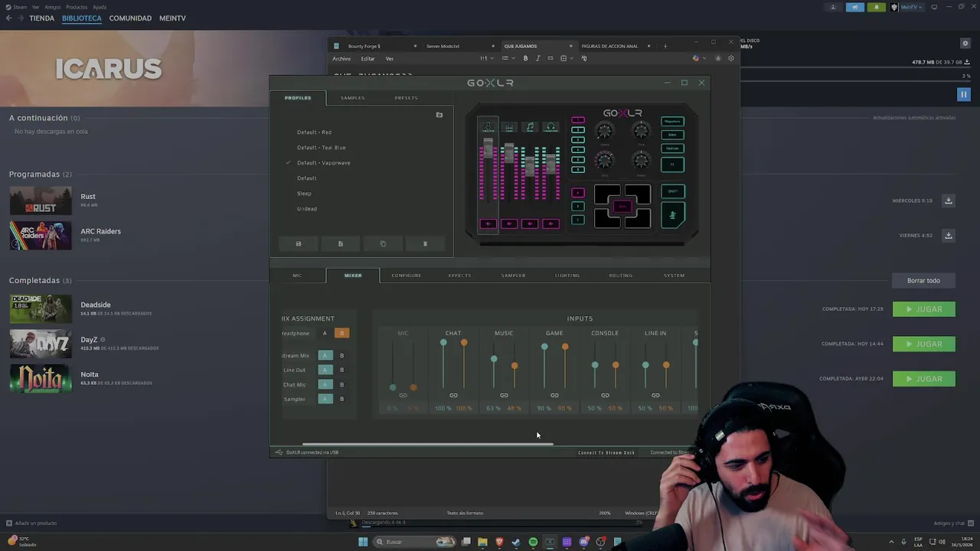Click JUGAR for Noita
This screenshot has height=551, width=980.
tap(924, 379)
